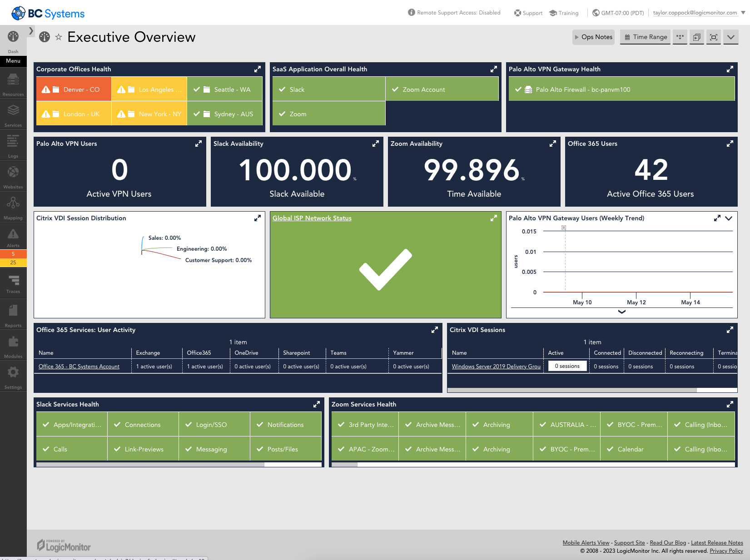Click the clone dashboard icon
Image resolution: width=750 pixels, height=560 pixels.
(697, 37)
